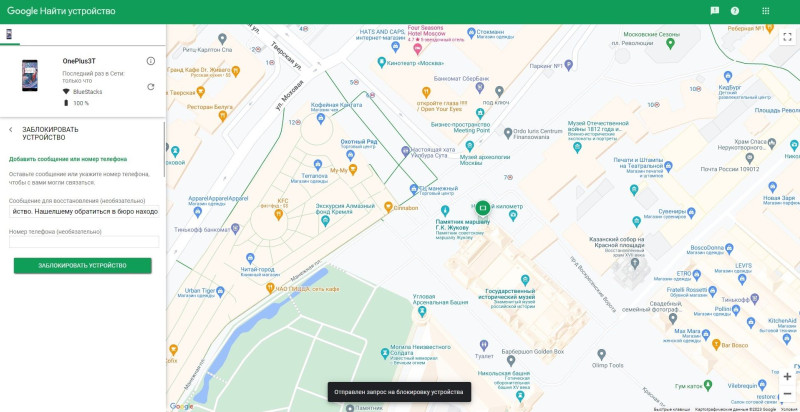Screen dimensions: 800x412
Task: Select the КидБург entertainment center marker
Action: [x=728, y=77]
